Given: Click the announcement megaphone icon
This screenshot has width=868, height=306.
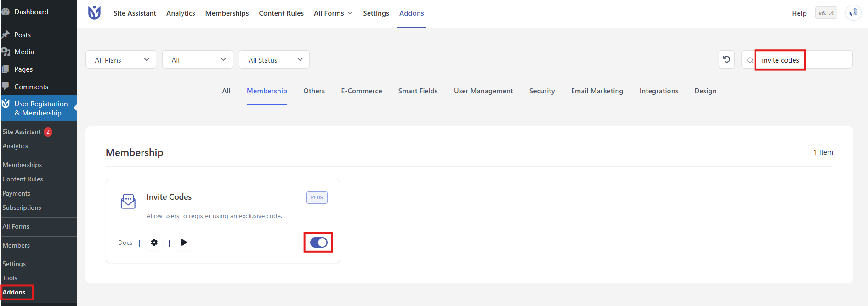Looking at the screenshot, I should 853,13.
